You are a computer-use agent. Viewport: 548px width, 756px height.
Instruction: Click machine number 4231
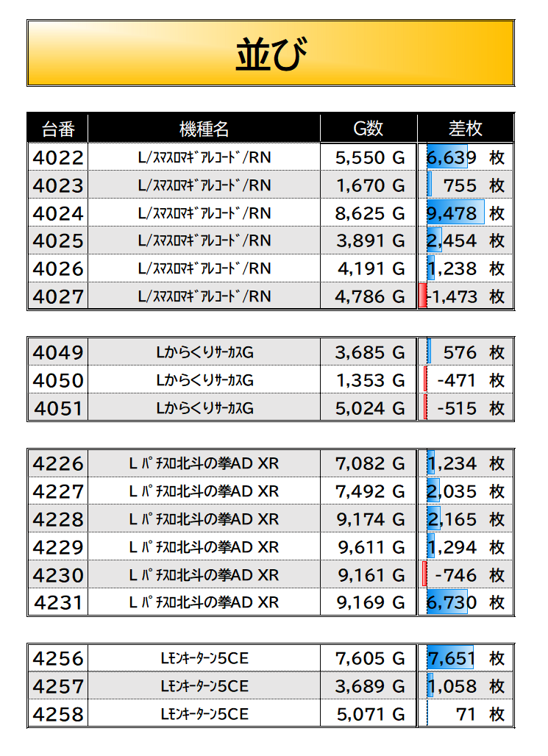[58, 602]
